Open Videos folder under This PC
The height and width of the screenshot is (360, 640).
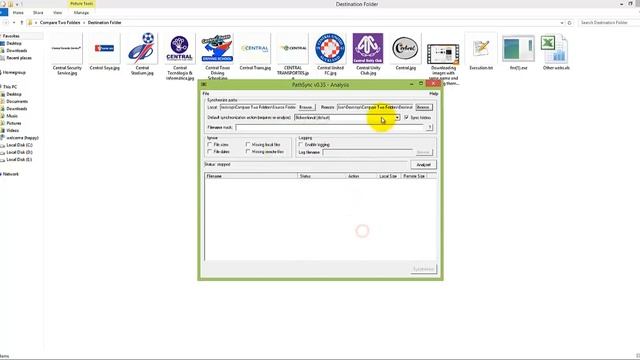[12, 131]
